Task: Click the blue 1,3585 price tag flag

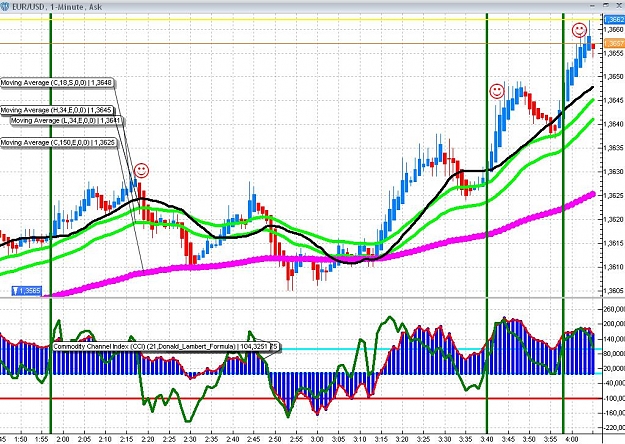Action: (x=26, y=291)
